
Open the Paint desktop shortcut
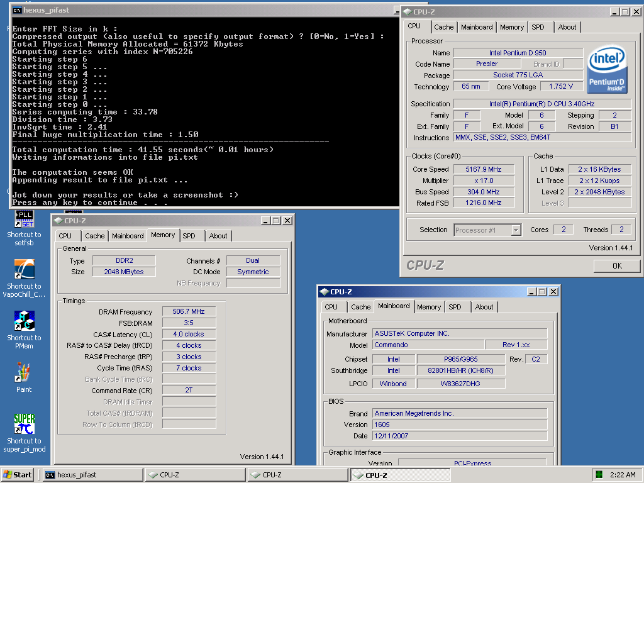coord(23,372)
